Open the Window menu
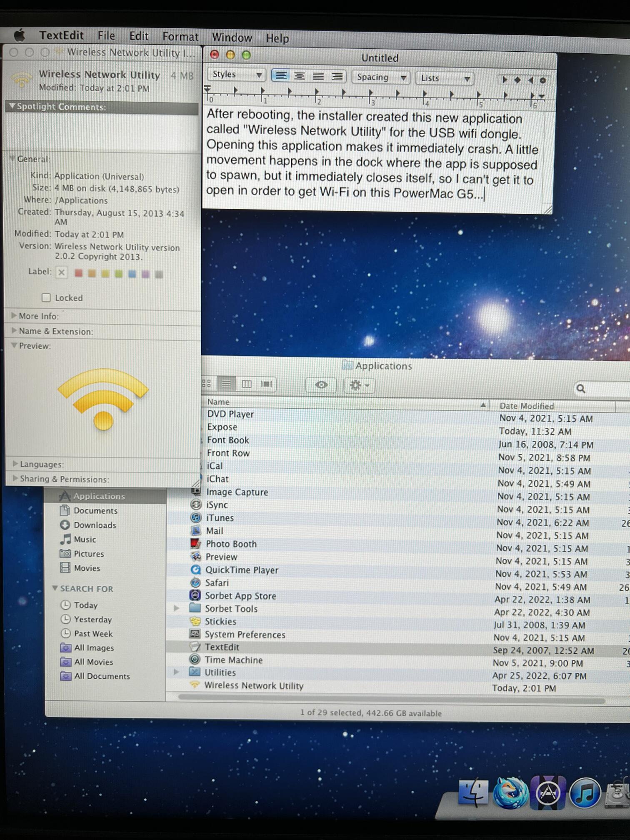The image size is (630, 840). click(232, 37)
